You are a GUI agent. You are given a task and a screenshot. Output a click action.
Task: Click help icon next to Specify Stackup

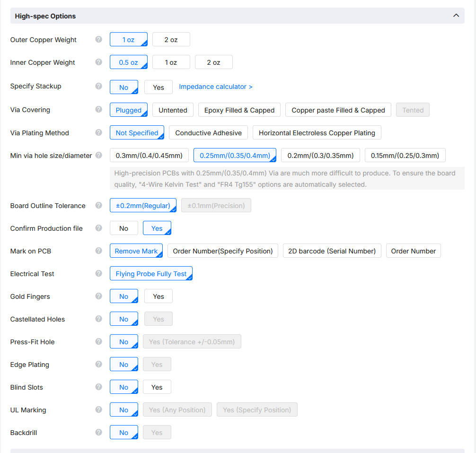[x=99, y=86]
